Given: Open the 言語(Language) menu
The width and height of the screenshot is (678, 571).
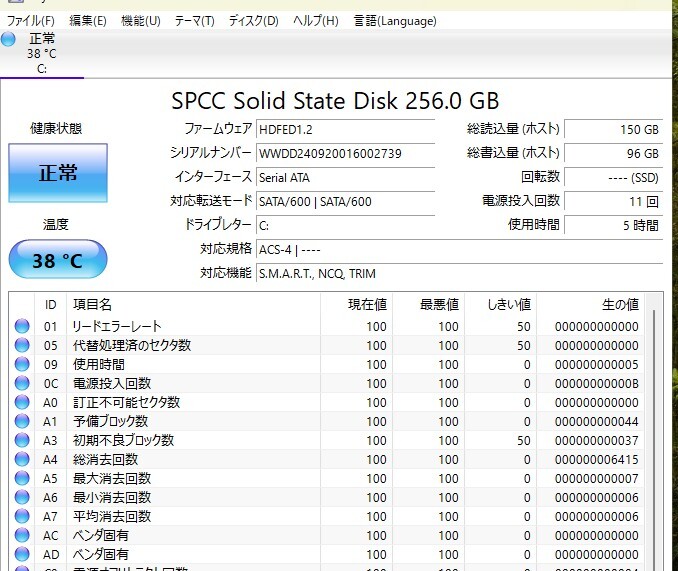Looking at the screenshot, I should click(x=395, y=21).
